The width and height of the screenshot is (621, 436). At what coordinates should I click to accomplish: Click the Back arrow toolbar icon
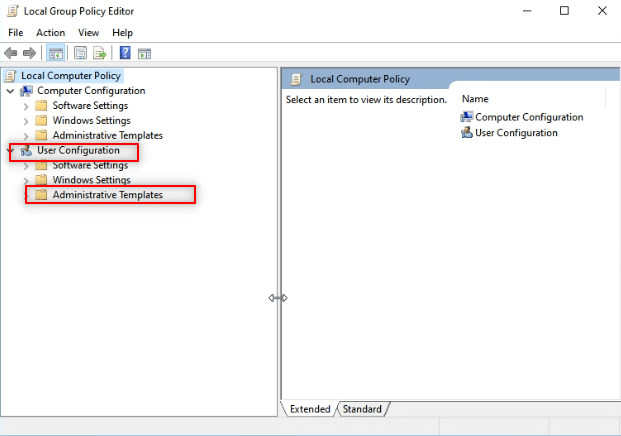point(11,53)
